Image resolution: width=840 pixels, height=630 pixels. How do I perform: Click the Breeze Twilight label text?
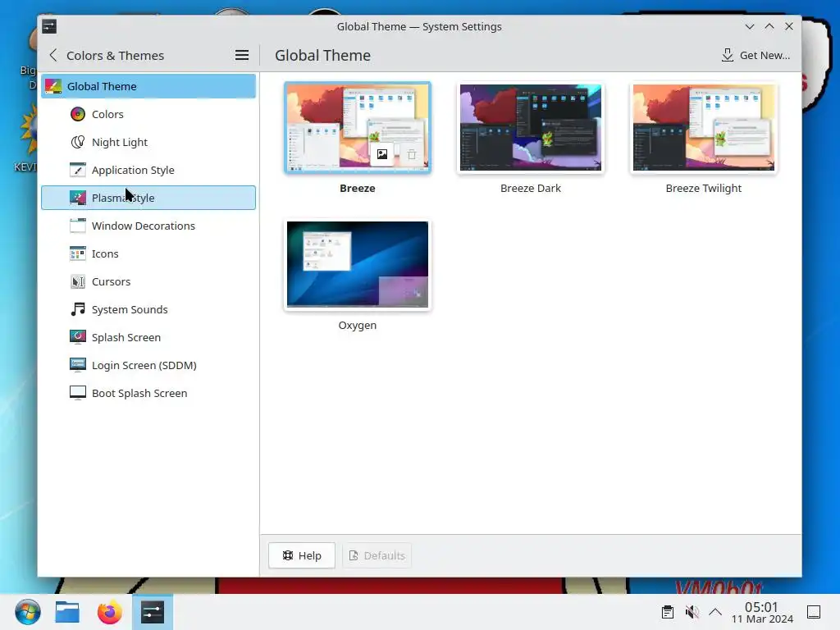[703, 188]
